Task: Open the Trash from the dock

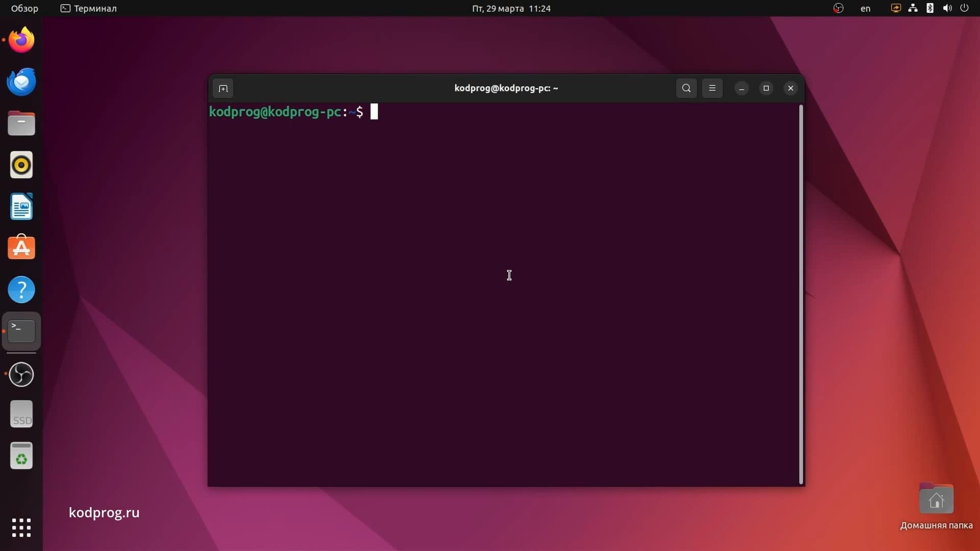Action: [x=21, y=456]
